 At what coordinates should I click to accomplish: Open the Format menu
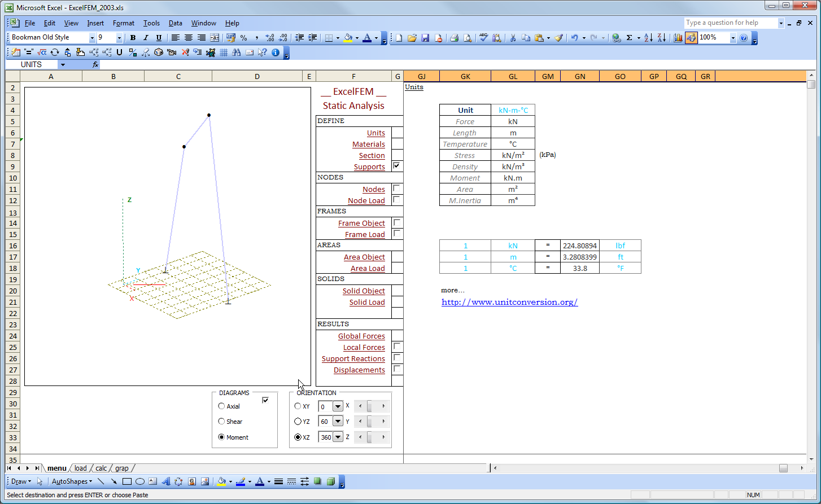pos(124,23)
